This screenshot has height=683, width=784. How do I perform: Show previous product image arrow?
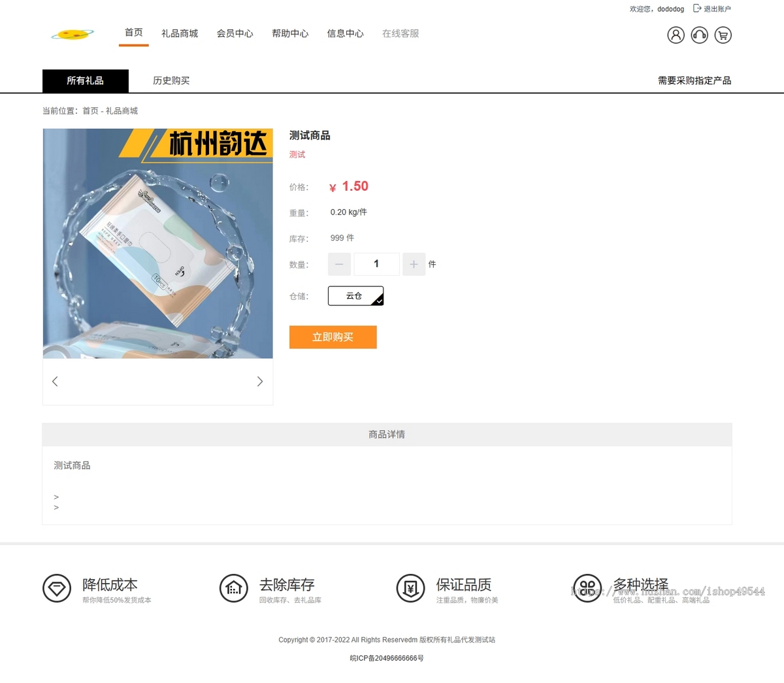point(55,381)
